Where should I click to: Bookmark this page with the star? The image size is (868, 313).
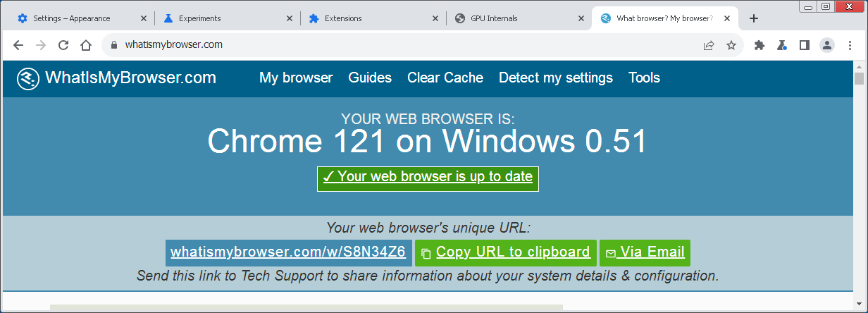[x=731, y=45]
